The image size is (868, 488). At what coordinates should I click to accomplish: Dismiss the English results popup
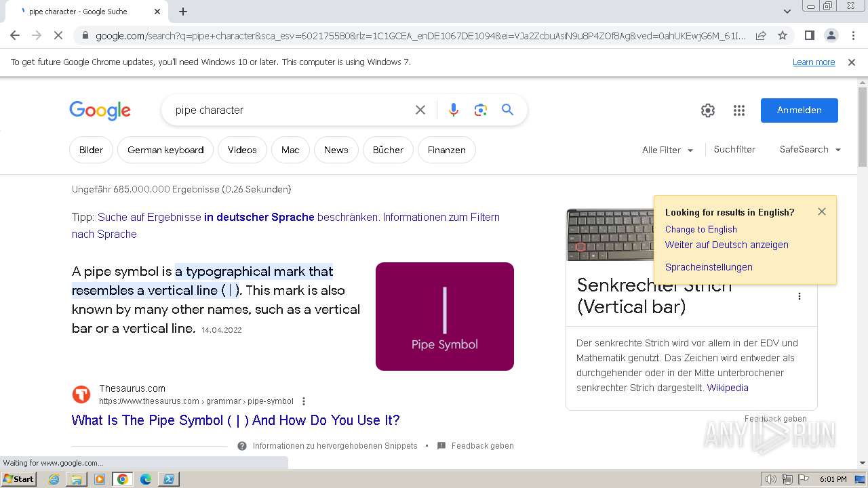822,211
